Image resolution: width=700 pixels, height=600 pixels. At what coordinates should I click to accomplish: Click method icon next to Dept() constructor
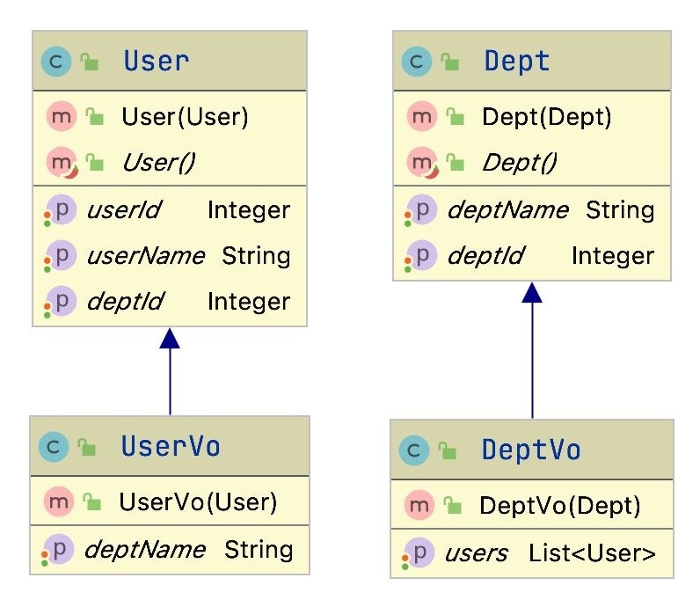point(423,162)
